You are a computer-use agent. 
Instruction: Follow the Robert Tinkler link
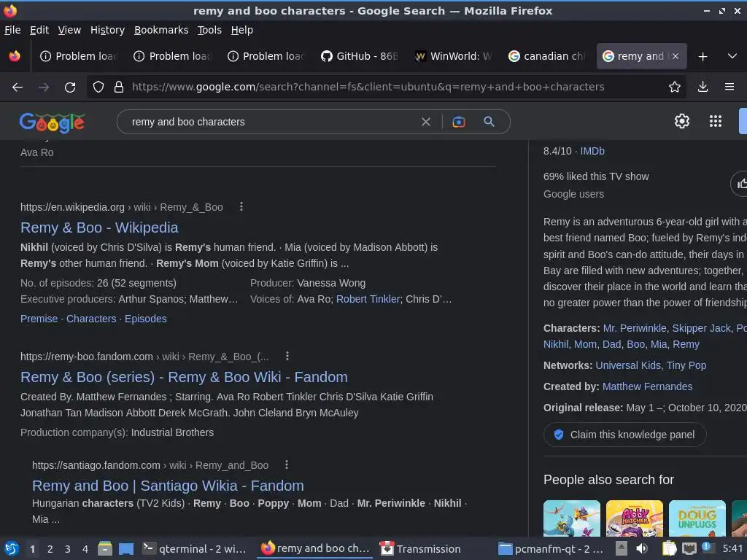click(x=368, y=299)
